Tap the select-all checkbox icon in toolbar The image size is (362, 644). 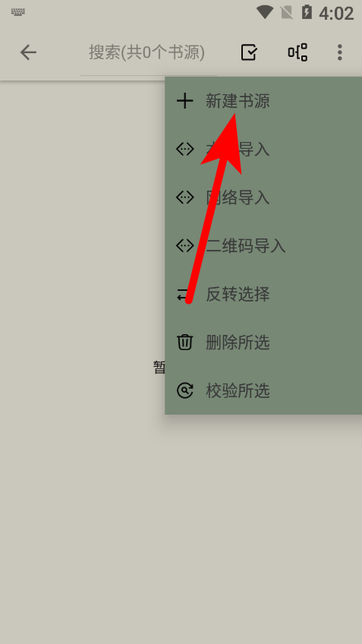point(249,52)
